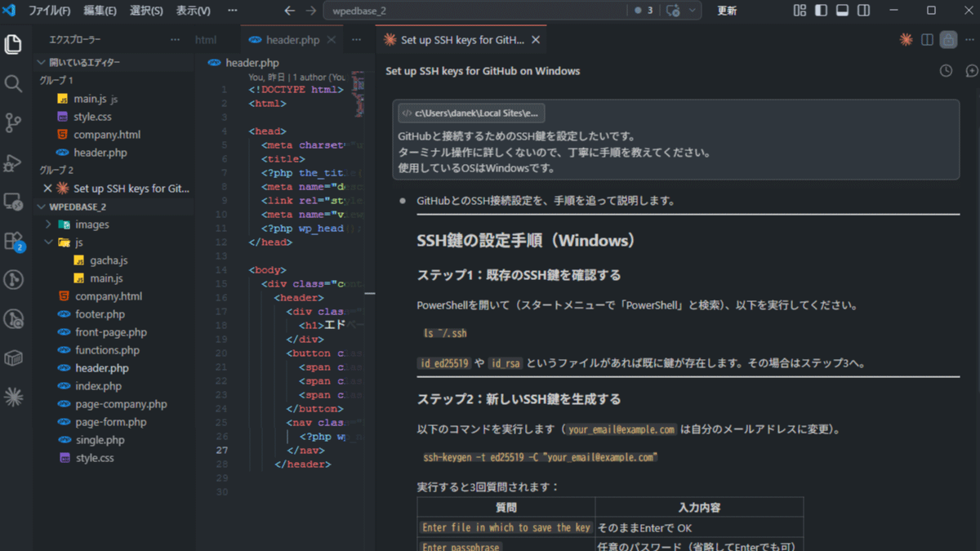Open Explorer panel more actions ellipsis

(x=175, y=39)
